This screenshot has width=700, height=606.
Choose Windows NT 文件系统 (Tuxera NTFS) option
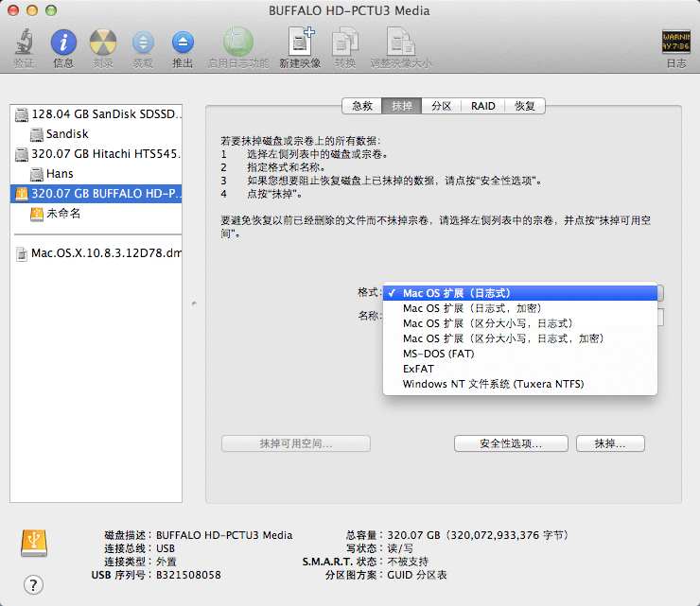pos(520,384)
